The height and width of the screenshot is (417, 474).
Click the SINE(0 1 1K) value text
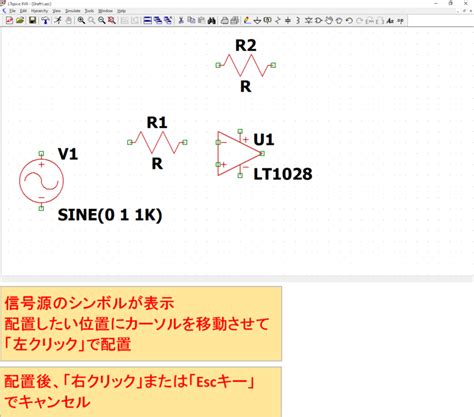(110, 215)
